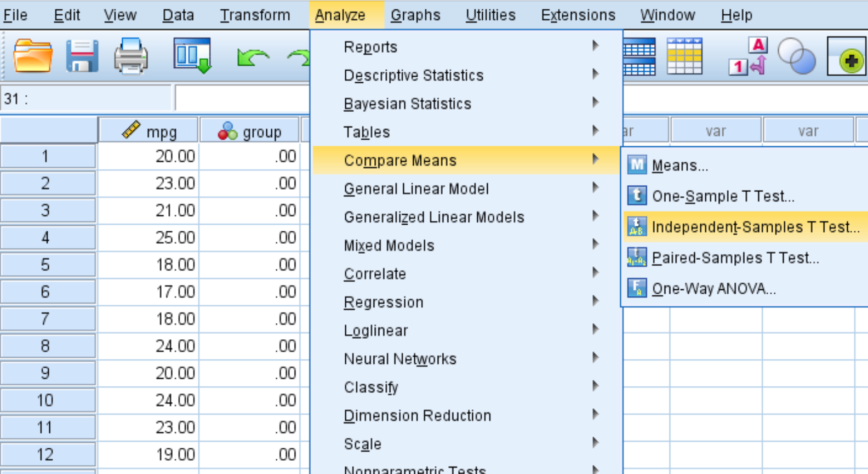Click mpg cell 17.00 in row 6
The height and width of the screenshot is (474, 868).
coord(148,292)
